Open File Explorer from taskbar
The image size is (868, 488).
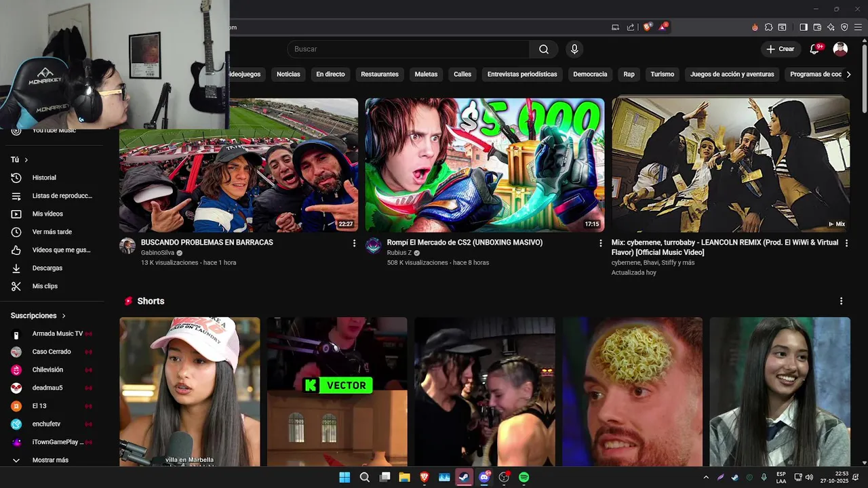pos(404,477)
